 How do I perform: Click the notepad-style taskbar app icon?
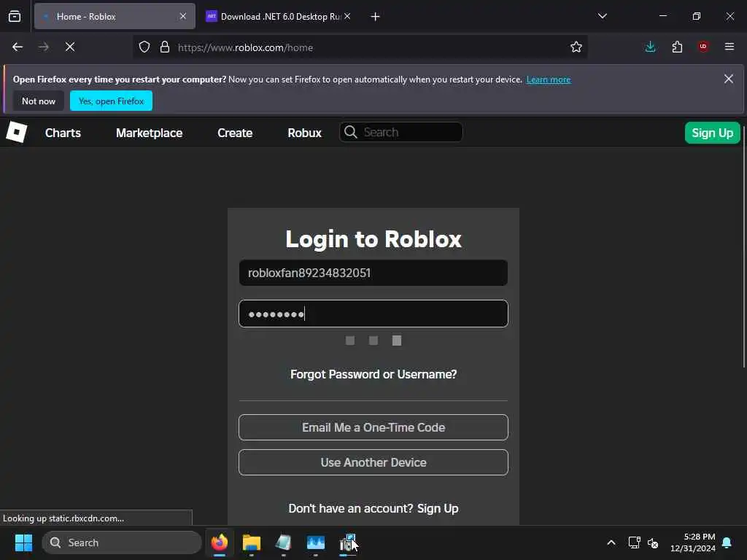(284, 542)
